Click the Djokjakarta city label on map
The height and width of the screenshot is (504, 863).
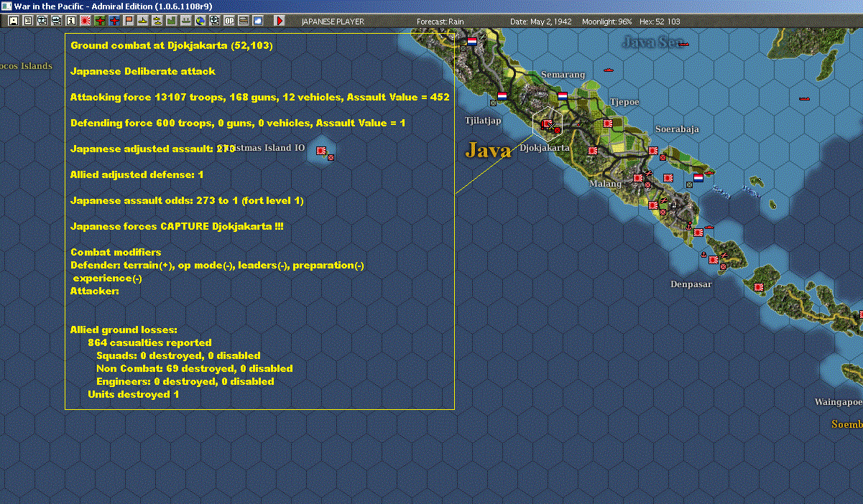tap(545, 148)
